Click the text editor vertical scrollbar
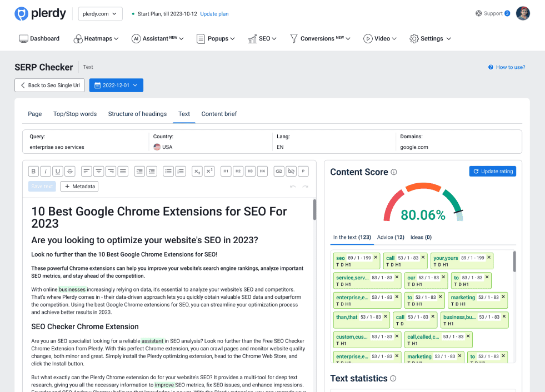Screen dimensions: 545x392 point(314,209)
